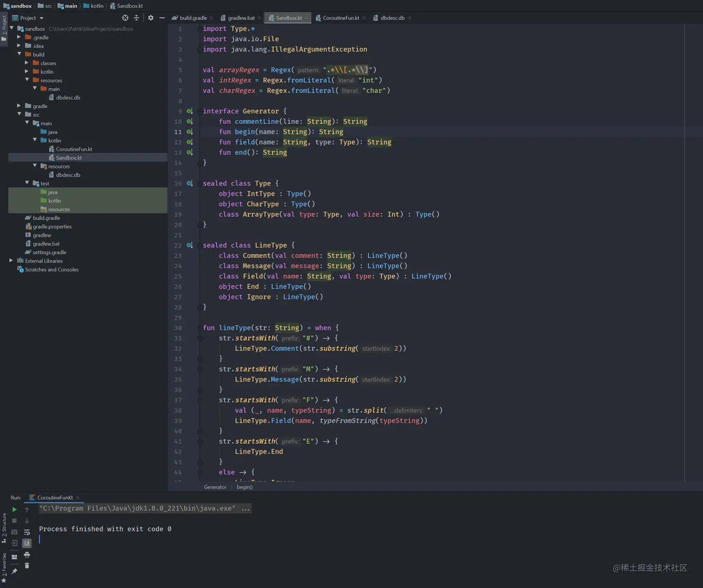Click the Restore Layout icon in the Run panel

click(14, 556)
